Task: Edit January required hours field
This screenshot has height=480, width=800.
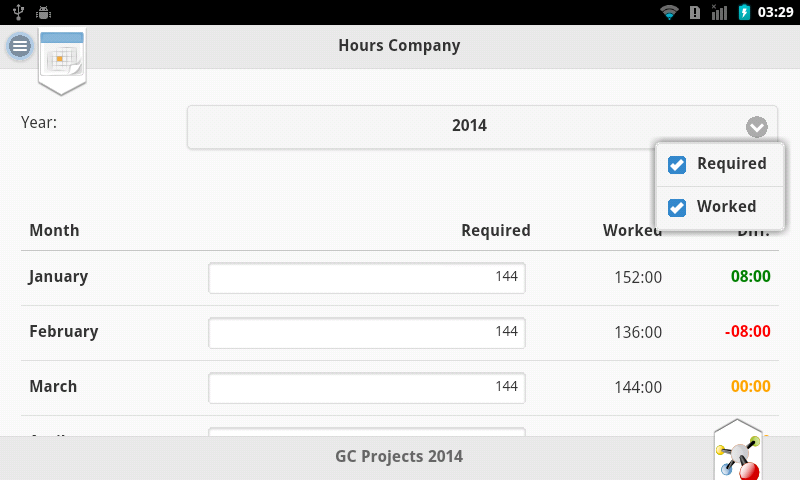Action: [x=367, y=277]
